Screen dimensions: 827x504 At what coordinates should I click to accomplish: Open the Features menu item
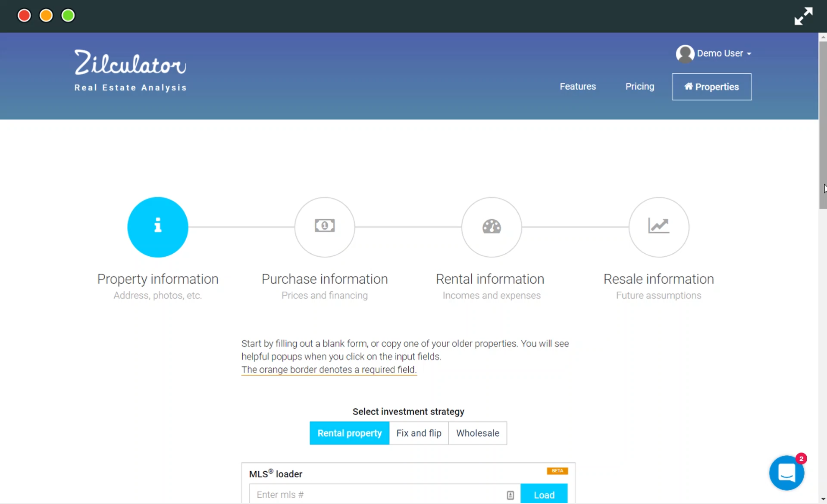[x=577, y=87]
